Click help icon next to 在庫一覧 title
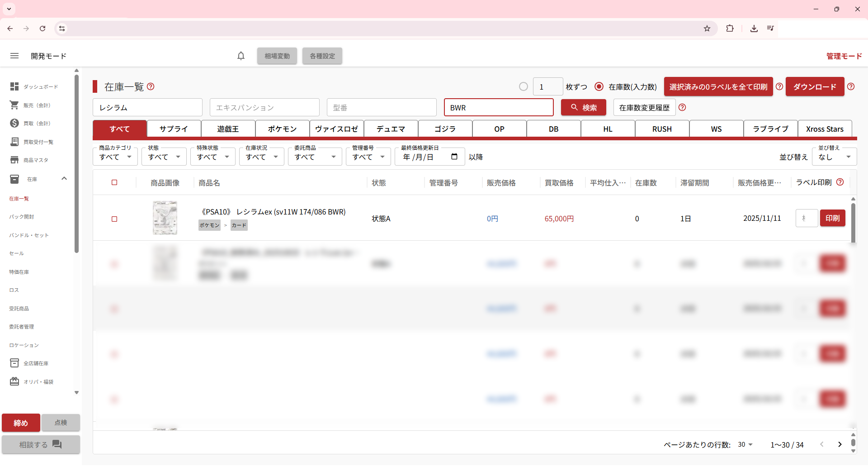Viewport: 868px width, 467px height. pos(151,86)
